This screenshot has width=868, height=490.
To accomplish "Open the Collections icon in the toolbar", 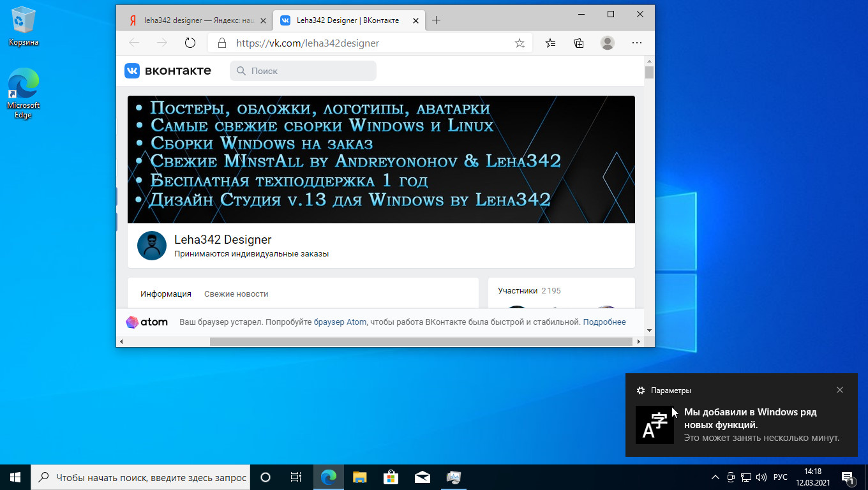I will coord(579,43).
